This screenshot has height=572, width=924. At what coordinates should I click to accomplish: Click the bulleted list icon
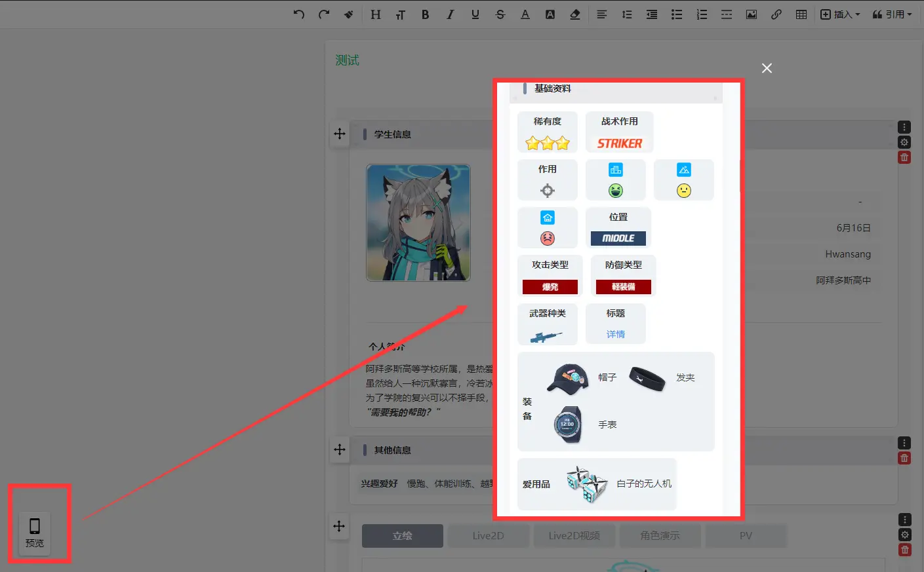[x=677, y=14]
